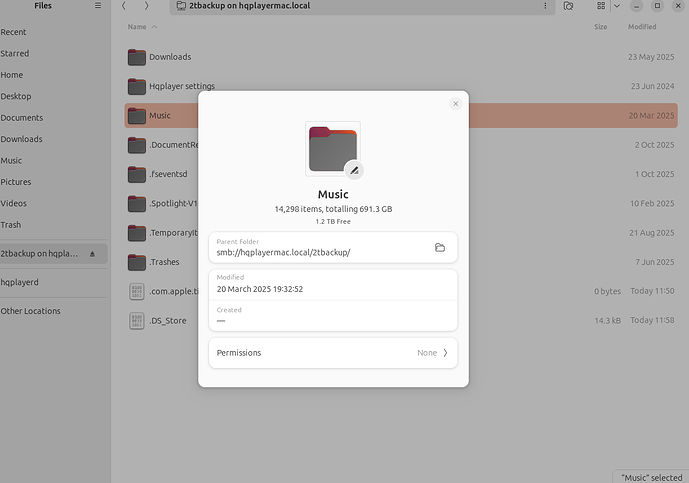
Task: Select the .DS_Store file icon
Action: 137,321
